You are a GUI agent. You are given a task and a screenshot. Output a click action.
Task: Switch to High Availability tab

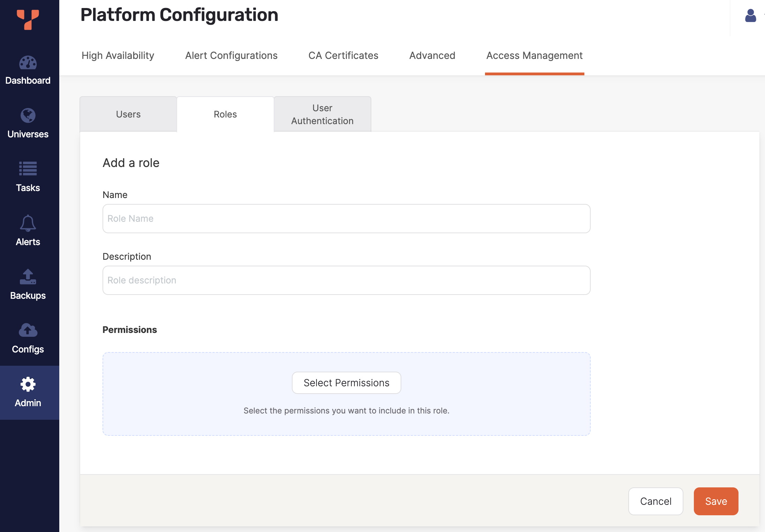[x=118, y=56]
